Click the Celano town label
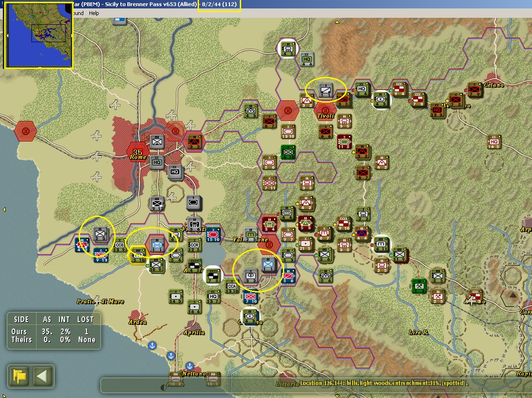 [x=494, y=84]
